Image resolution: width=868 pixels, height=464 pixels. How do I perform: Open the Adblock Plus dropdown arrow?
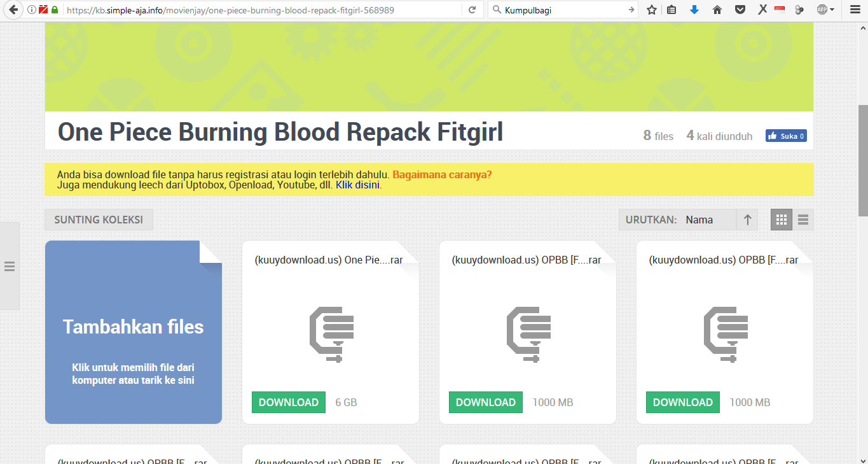point(832,10)
